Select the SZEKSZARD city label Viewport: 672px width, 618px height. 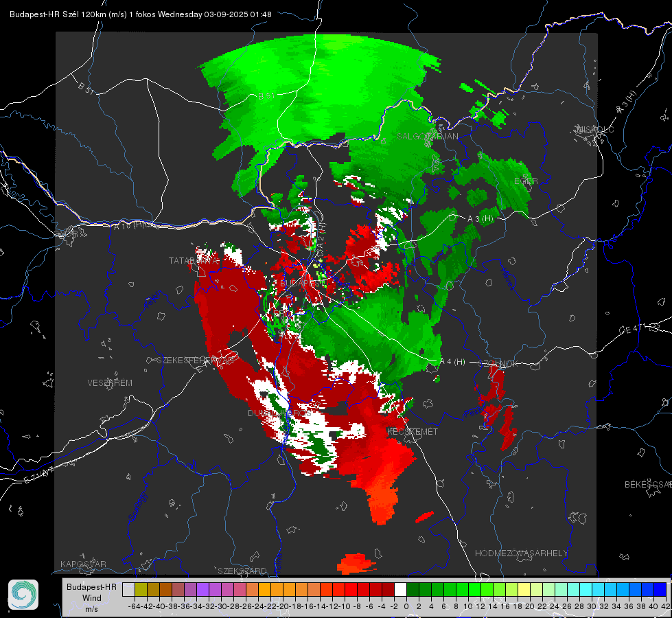pyautogui.click(x=242, y=571)
